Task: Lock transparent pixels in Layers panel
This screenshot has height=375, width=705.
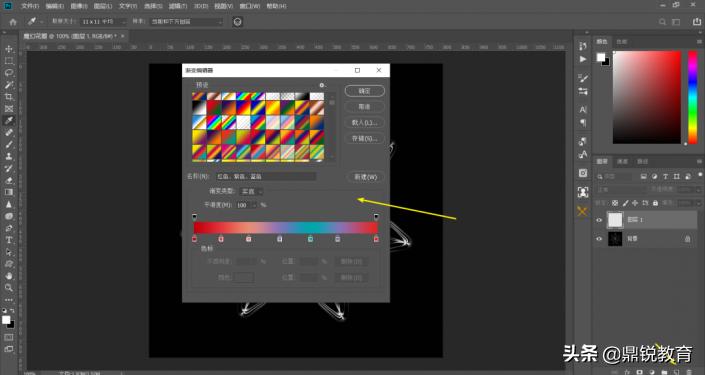Action: coord(615,203)
